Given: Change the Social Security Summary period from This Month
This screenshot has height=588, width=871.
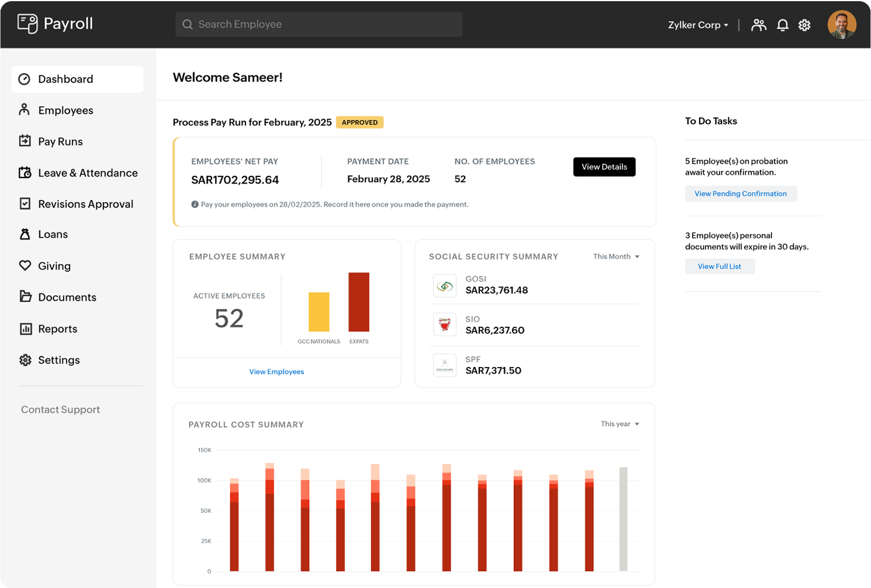Looking at the screenshot, I should point(616,256).
